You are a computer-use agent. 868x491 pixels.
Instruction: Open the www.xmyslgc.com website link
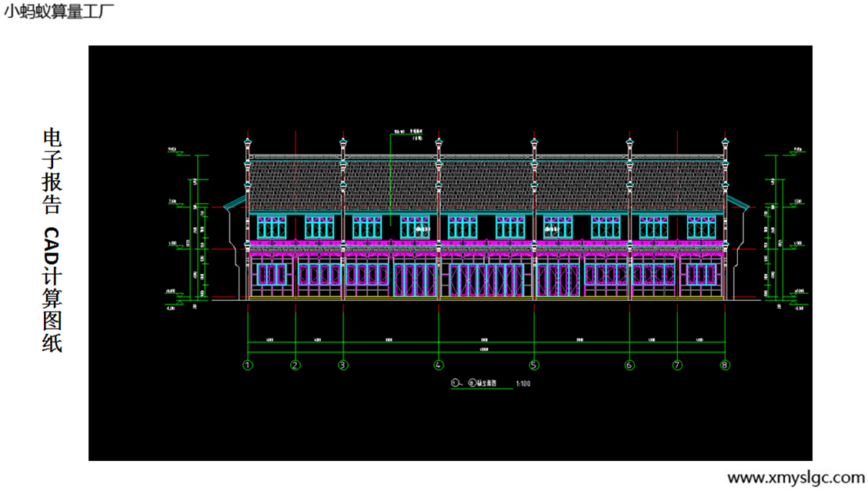coord(796,477)
